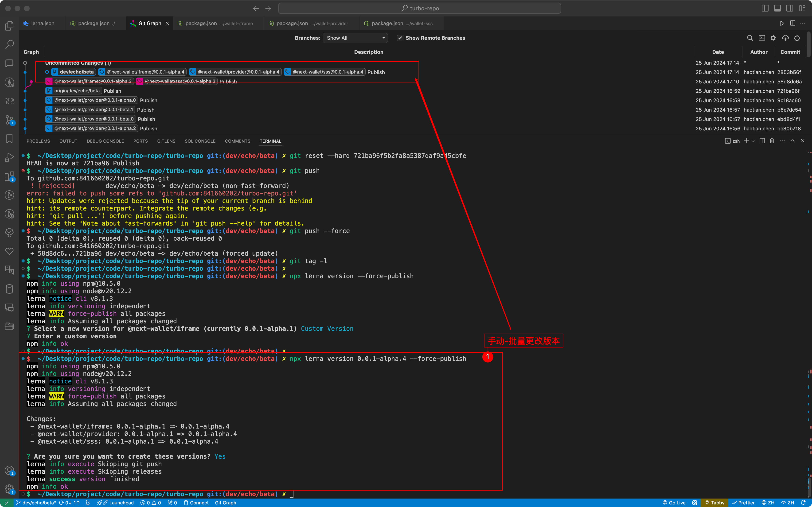The image size is (812, 507).
Task: Click the origin/dev/echo/beta remote branch label
Action: (73, 91)
